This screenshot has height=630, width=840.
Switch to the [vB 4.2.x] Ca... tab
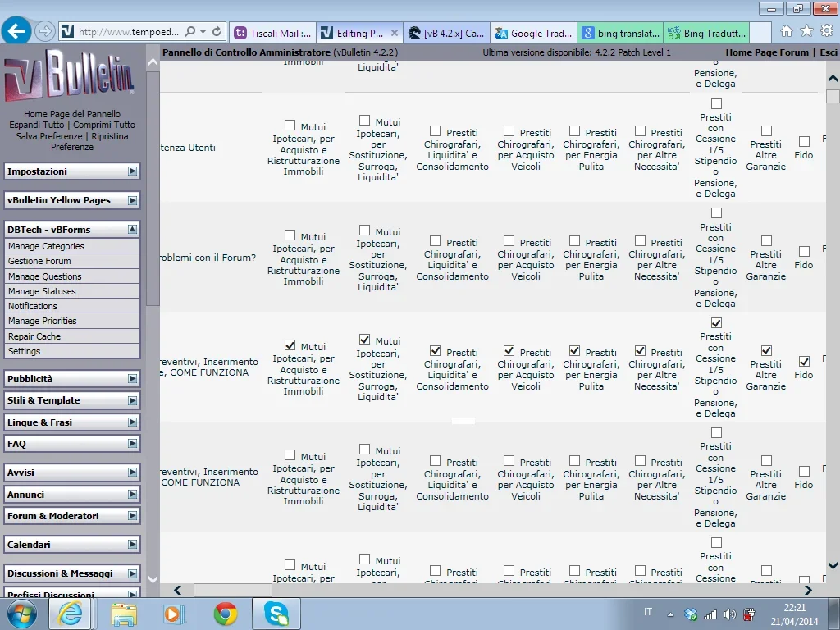tap(446, 33)
